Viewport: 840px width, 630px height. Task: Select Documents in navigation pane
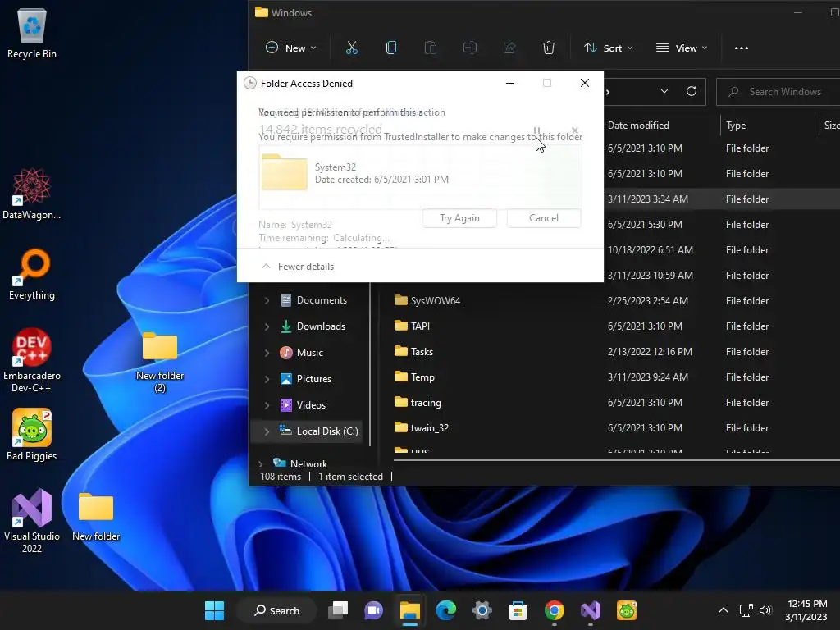coord(322,300)
